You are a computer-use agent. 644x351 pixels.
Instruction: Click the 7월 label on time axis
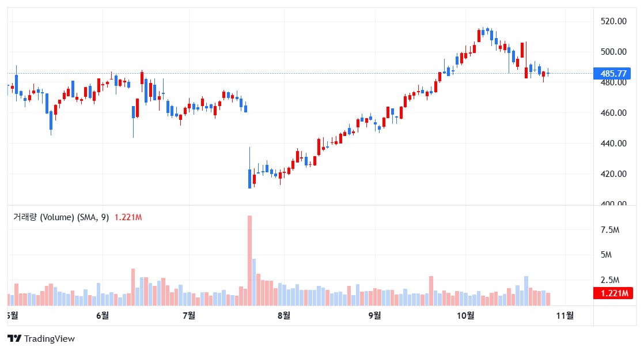click(x=188, y=315)
